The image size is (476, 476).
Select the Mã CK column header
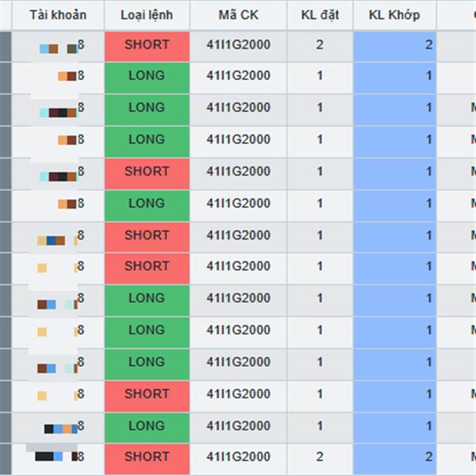238,15
